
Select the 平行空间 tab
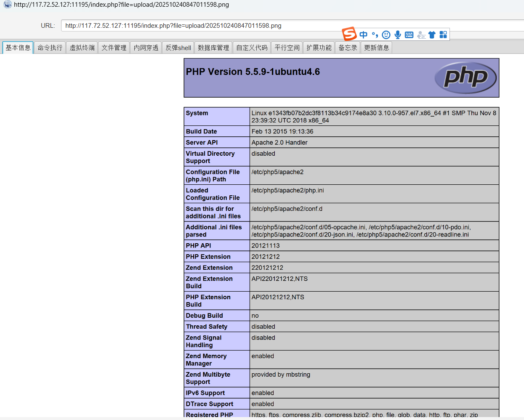click(287, 48)
